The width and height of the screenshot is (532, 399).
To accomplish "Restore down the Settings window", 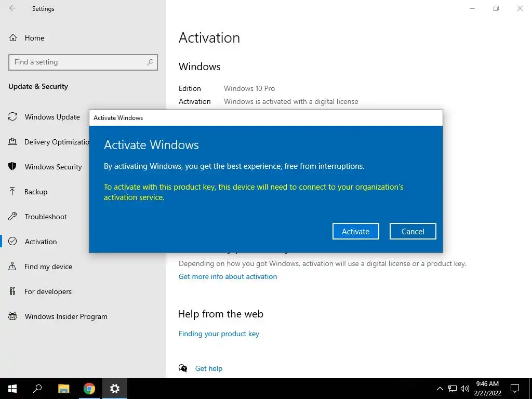I will pos(496,8).
